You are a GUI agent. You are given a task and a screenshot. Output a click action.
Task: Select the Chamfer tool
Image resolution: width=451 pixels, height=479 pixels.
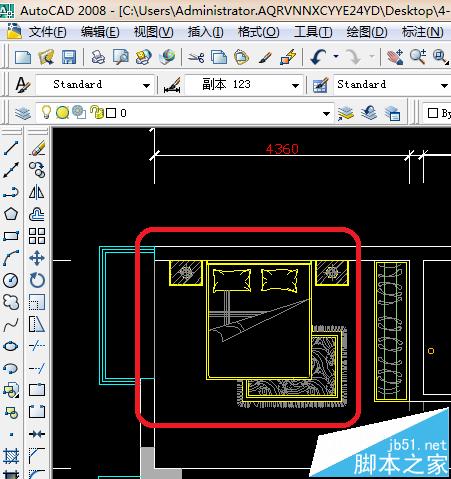[x=37, y=456]
